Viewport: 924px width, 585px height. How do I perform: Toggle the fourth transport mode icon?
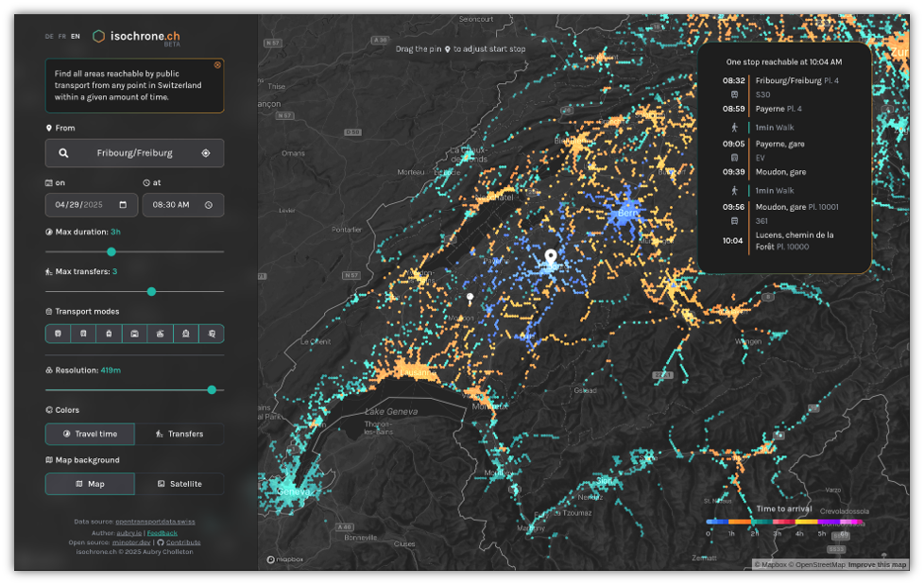[x=135, y=334]
